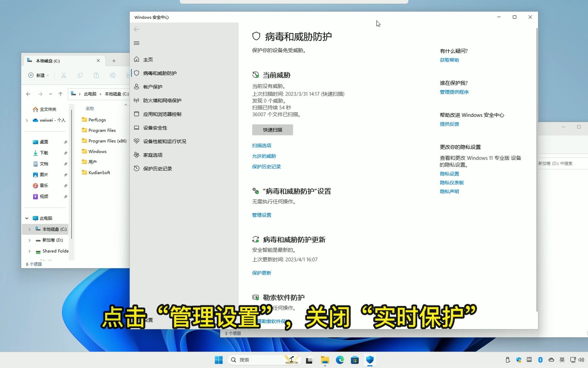Collapse the 此电脑 tree node
The image size is (588, 368).
27,218
